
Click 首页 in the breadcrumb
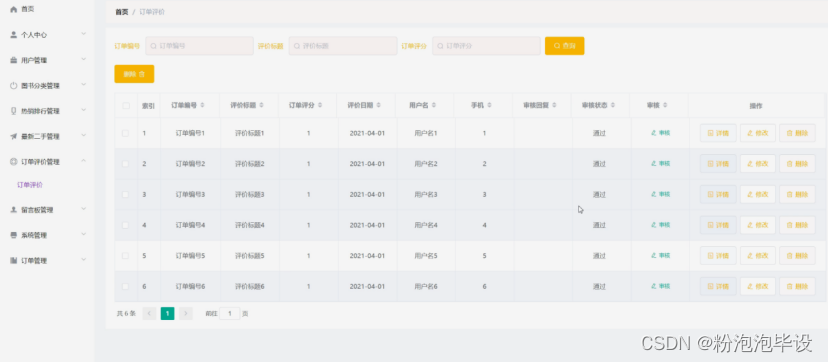(x=121, y=12)
